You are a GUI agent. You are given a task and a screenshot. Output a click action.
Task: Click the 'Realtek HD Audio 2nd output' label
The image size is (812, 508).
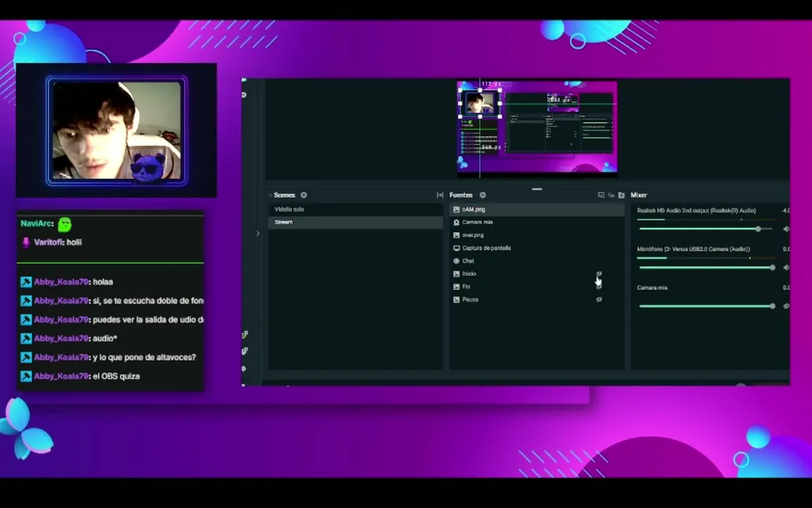coord(696,210)
